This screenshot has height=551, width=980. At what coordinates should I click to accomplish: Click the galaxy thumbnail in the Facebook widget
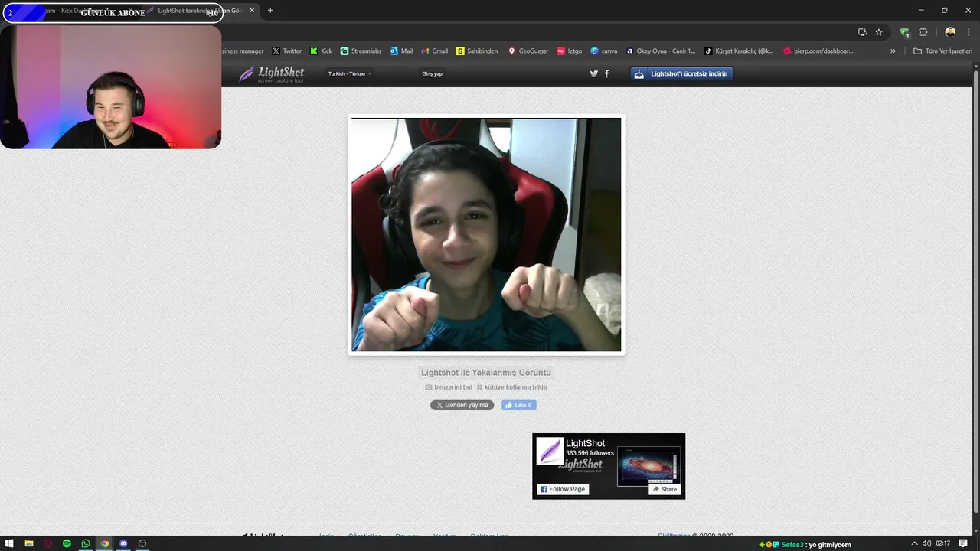648,465
